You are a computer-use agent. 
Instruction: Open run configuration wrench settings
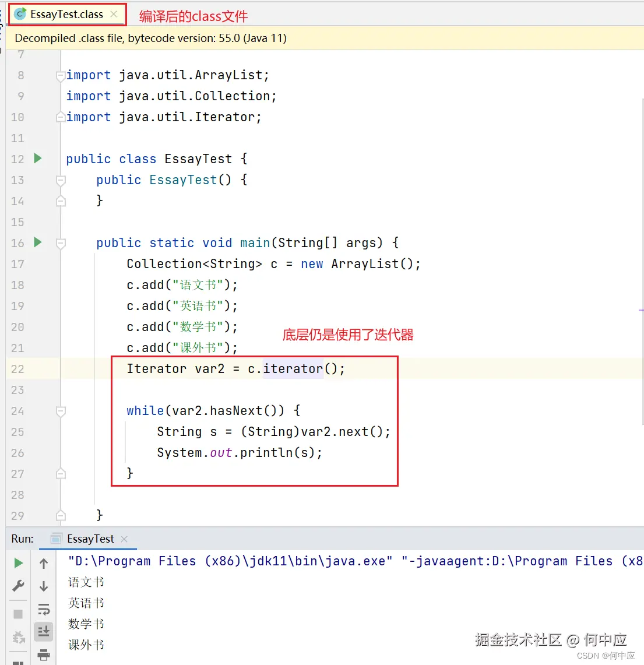[18, 586]
